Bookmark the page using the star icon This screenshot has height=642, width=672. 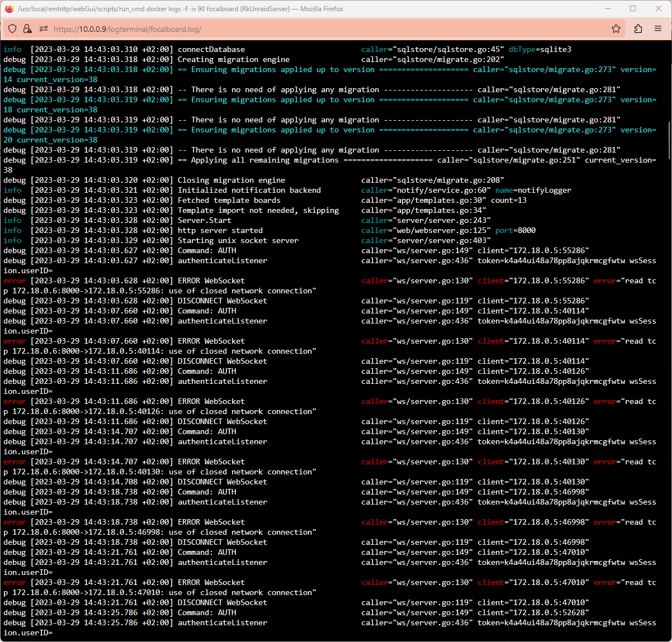pos(616,28)
